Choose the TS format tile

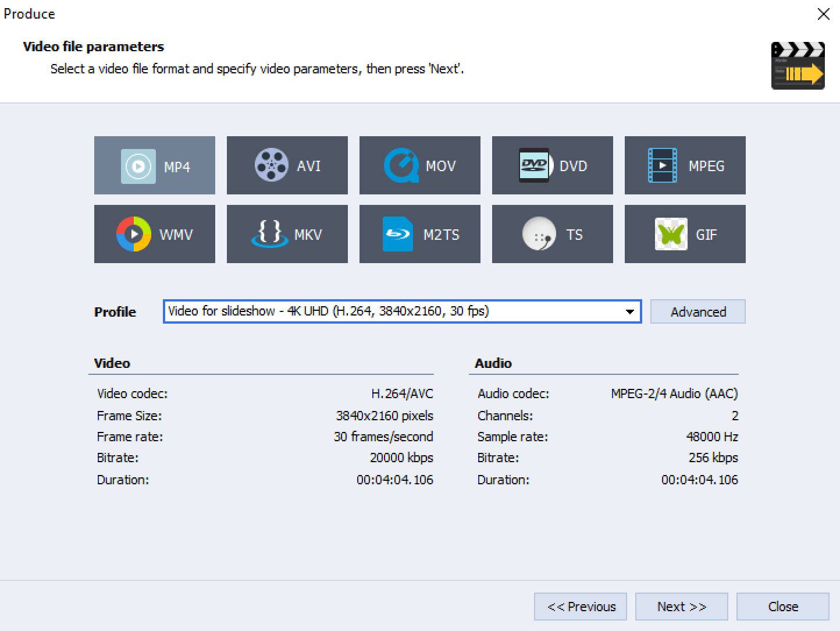click(x=552, y=234)
